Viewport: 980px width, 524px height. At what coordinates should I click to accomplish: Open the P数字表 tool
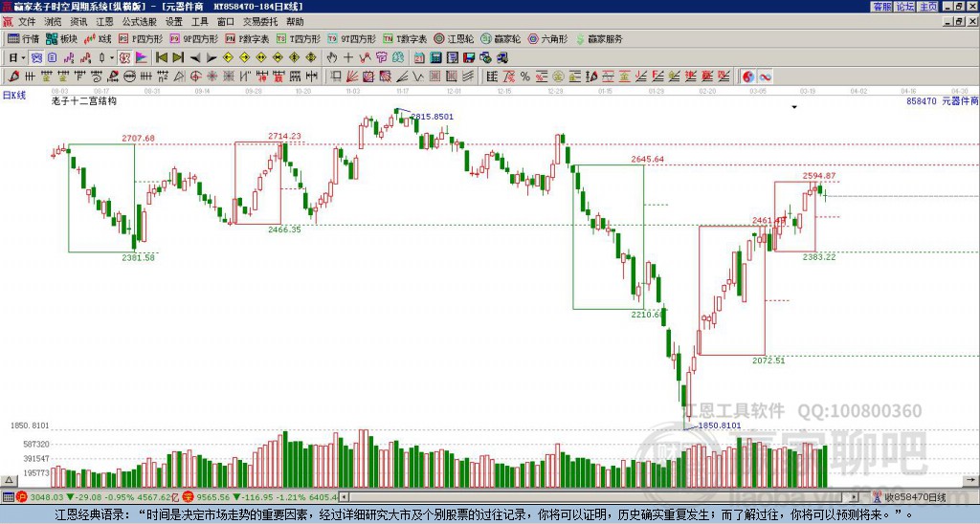247,38
